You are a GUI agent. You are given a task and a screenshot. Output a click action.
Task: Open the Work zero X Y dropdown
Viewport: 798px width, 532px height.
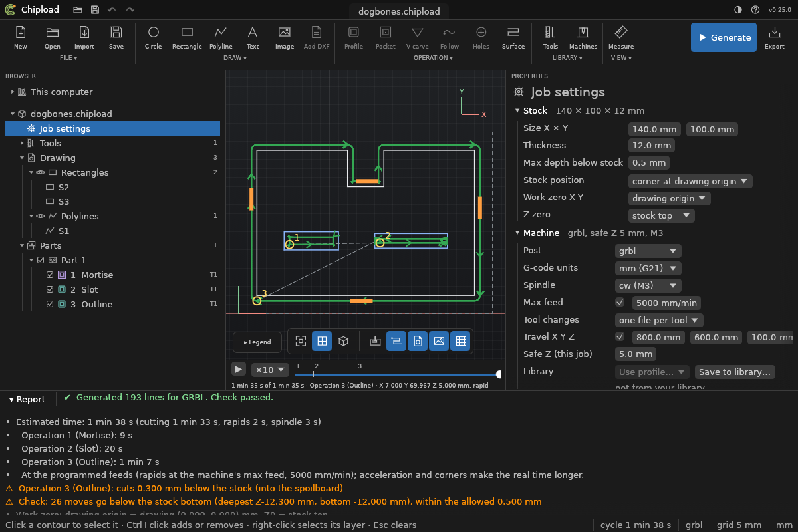click(669, 198)
